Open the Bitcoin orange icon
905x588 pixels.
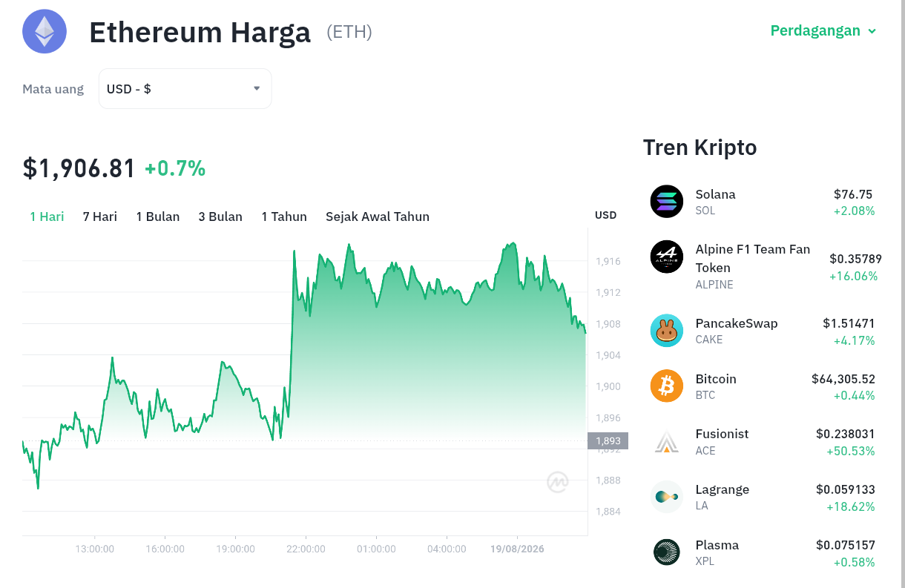click(x=667, y=386)
